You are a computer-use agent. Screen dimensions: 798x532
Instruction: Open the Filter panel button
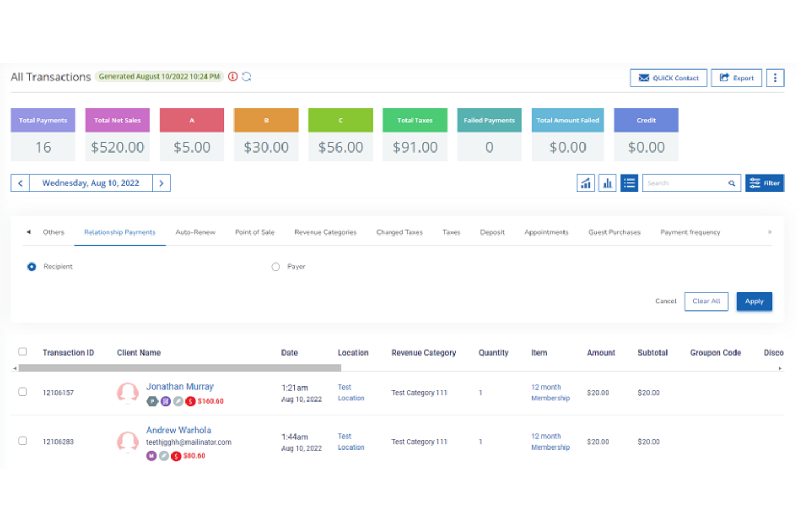pyautogui.click(x=765, y=183)
